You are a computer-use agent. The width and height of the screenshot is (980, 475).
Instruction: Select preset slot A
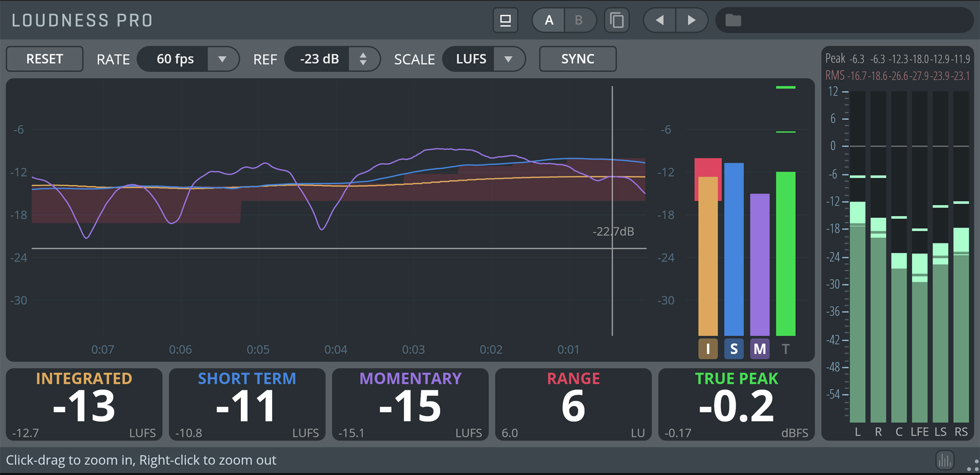[x=549, y=20]
